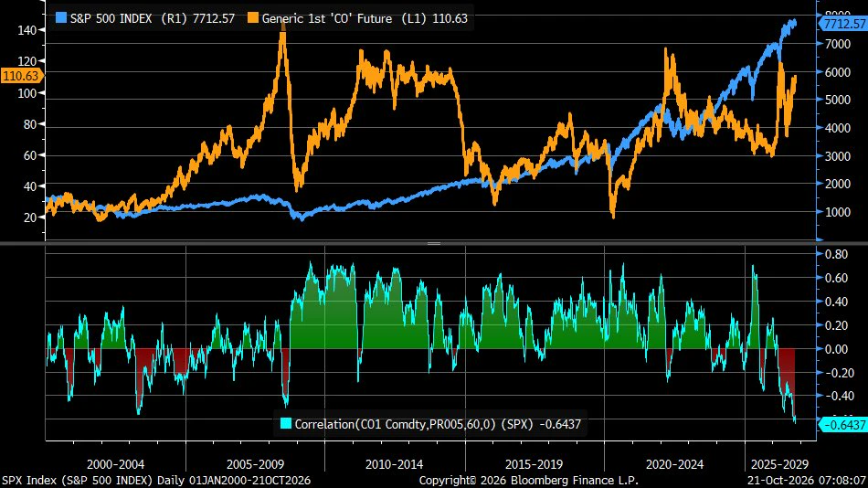
Task: Click the left-axis 40 label
Action: coord(30,186)
